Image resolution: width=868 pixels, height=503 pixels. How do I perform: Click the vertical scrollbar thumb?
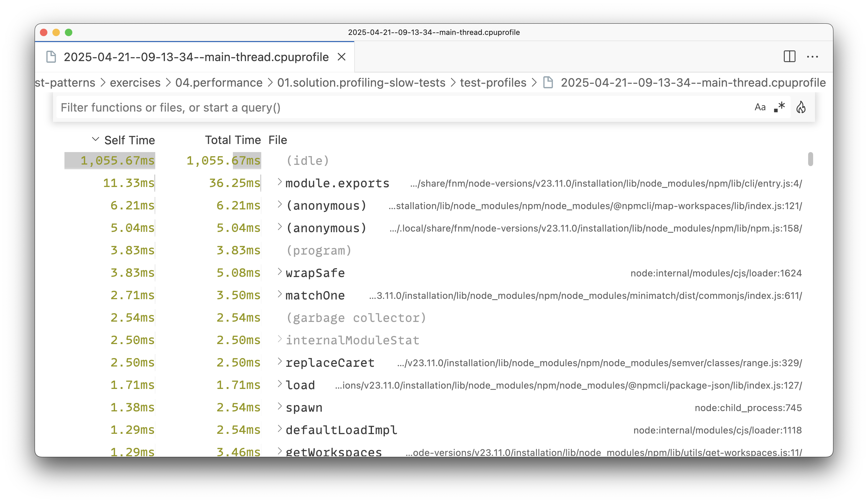[810, 159]
